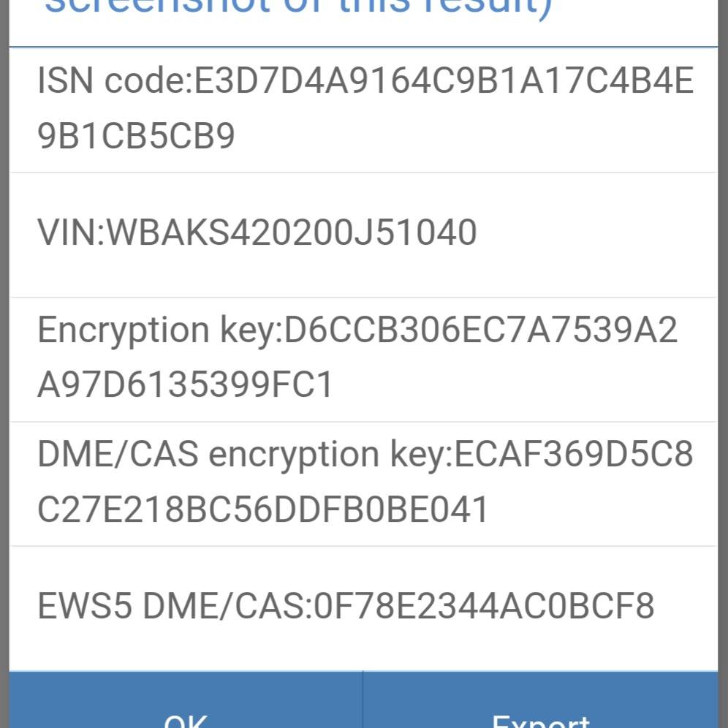
Task: Tap the blue 'screenshot of this result)' title text
Action: coord(298,10)
